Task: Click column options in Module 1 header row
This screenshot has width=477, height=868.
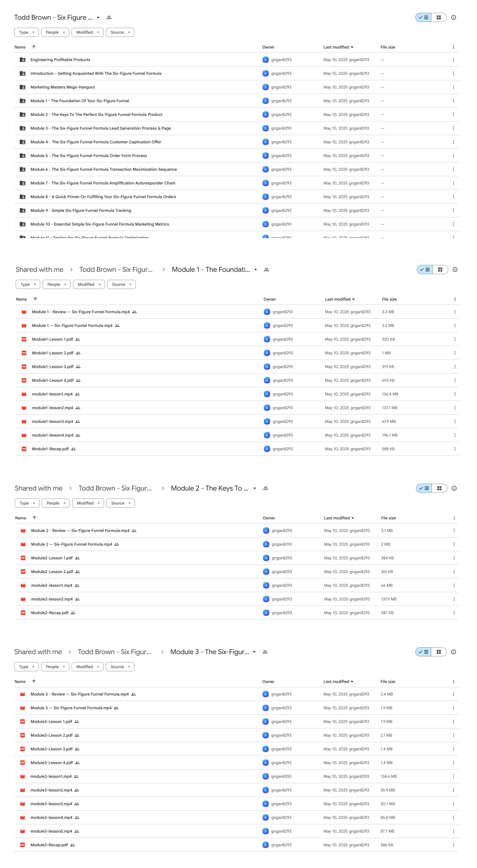Action: [455, 299]
